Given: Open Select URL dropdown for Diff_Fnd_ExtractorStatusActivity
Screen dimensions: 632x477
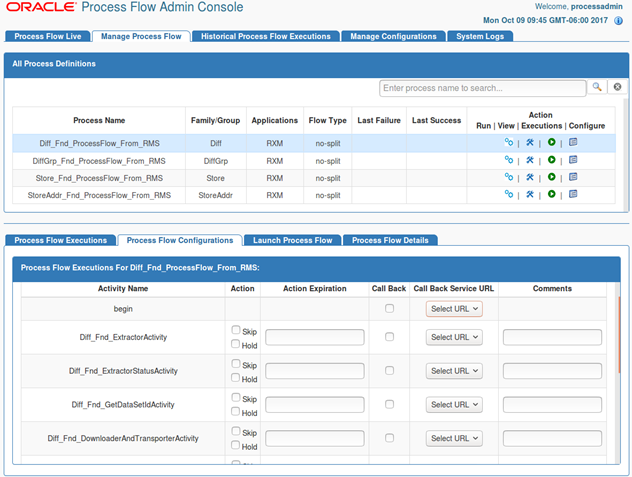Looking at the screenshot, I should tap(454, 371).
